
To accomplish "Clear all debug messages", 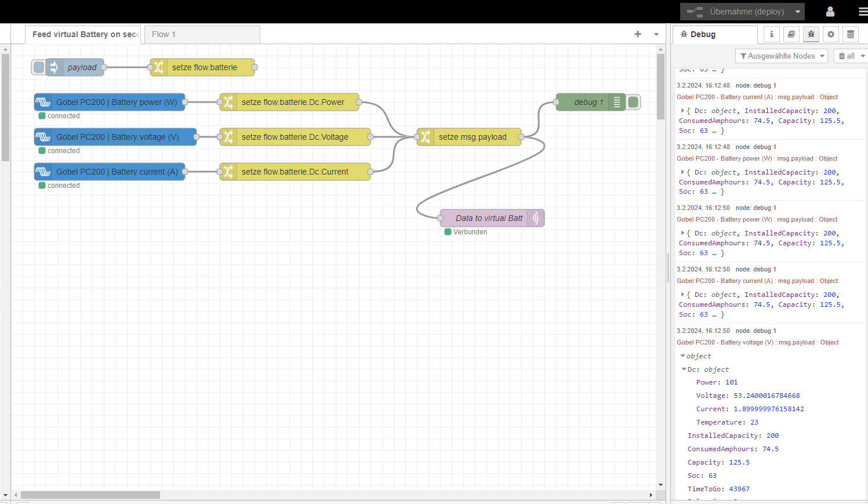I will pos(847,56).
